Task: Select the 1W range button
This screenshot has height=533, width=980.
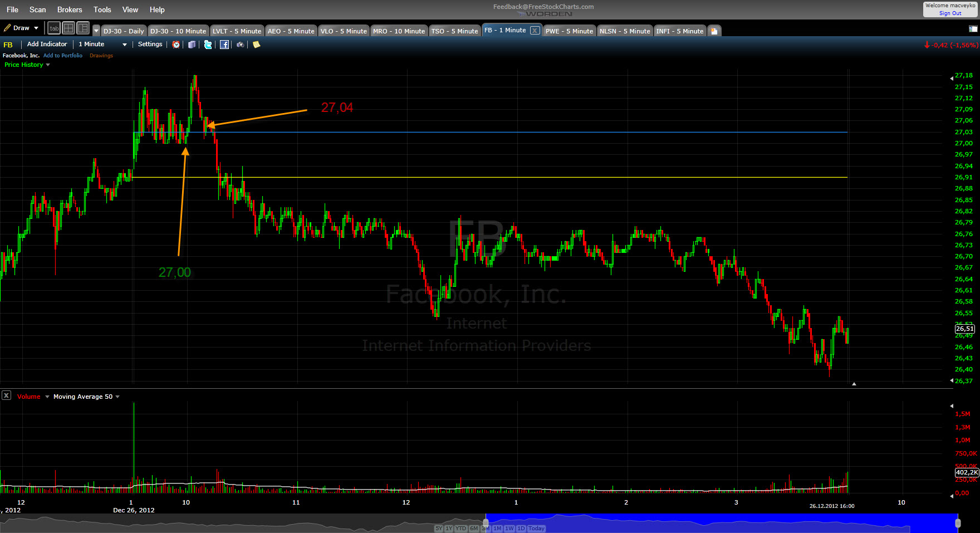Action: pyautogui.click(x=509, y=529)
